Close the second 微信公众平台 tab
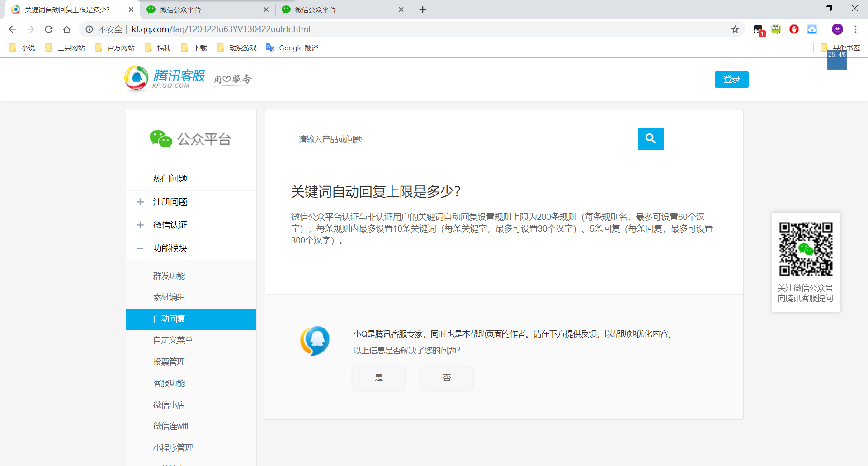This screenshot has height=466, width=868. (x=266, y=10)
